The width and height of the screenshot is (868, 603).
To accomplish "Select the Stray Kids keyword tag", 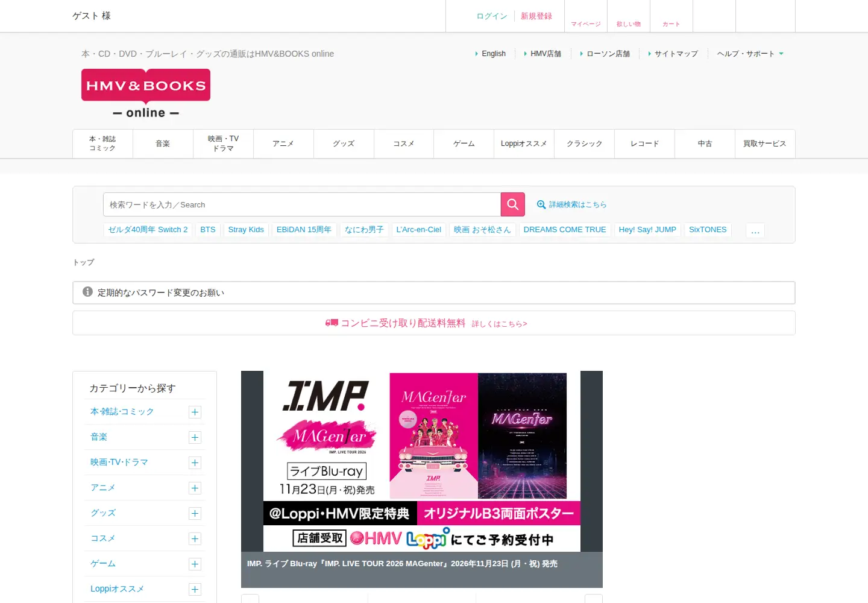I will (x=246, y=230).
